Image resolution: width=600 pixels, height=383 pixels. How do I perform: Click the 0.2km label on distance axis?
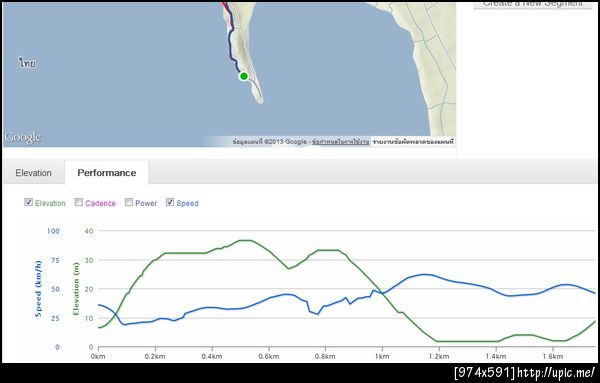[x=155, y=356]
